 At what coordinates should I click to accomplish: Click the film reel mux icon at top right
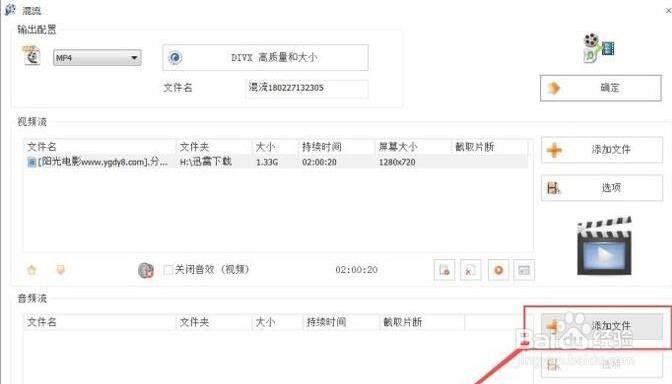click(599, 48)
